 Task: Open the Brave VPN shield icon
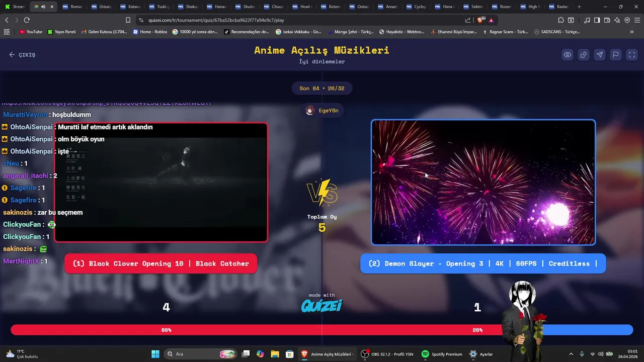(x=627, y=20)
